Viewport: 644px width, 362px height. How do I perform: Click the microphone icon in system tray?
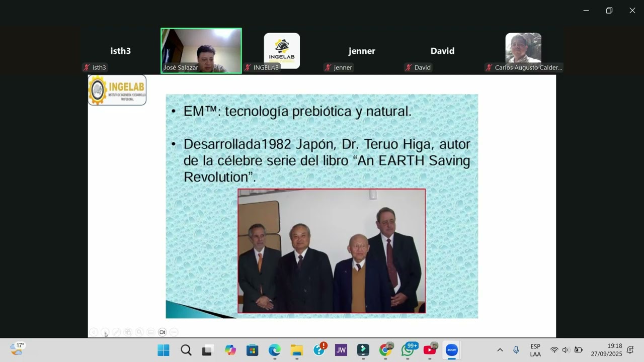point(516,350)
